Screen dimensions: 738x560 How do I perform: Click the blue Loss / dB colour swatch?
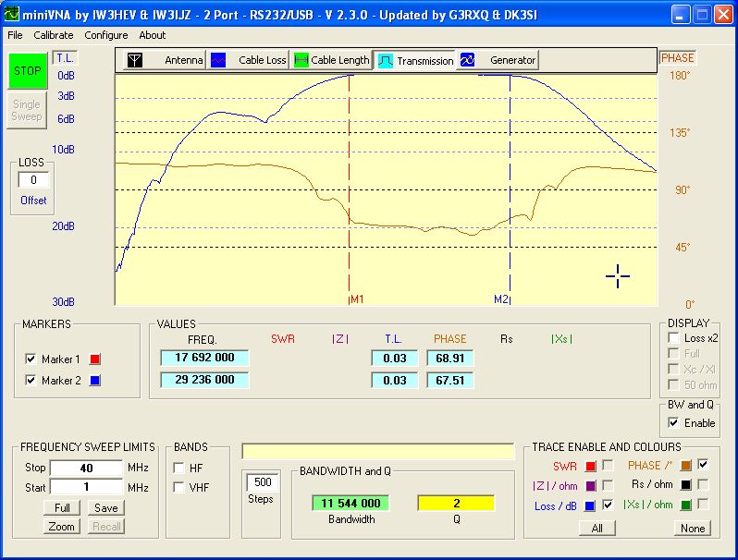(590, 505)
